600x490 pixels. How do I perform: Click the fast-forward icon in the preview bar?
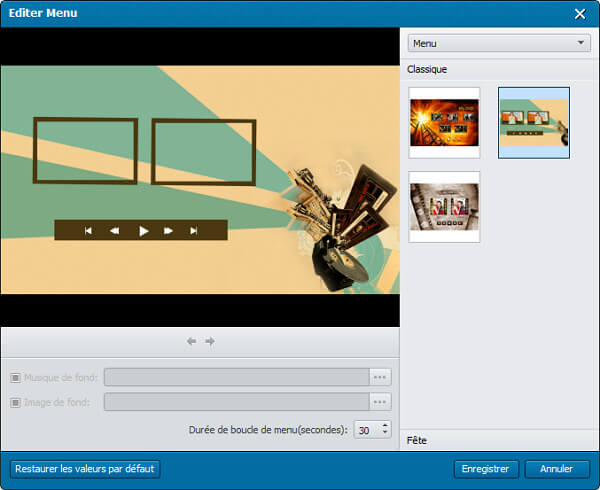(x=168, y=231)
